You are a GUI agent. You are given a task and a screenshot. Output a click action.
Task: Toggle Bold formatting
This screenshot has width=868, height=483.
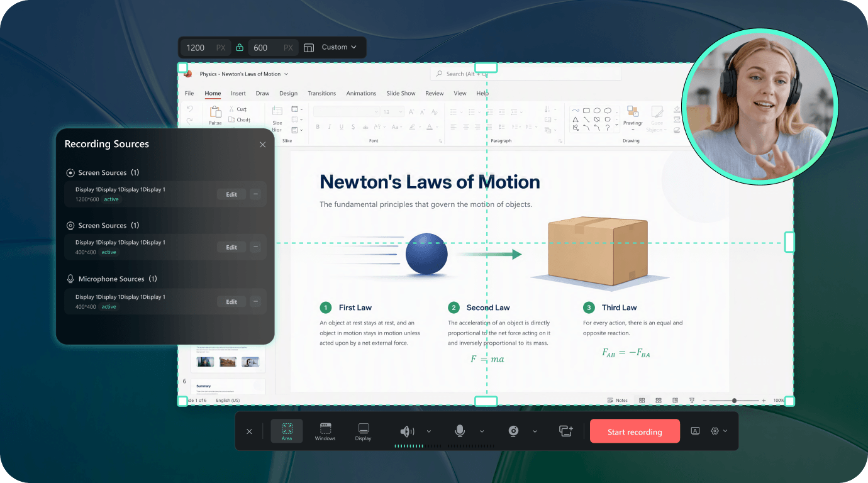[318, 126]
